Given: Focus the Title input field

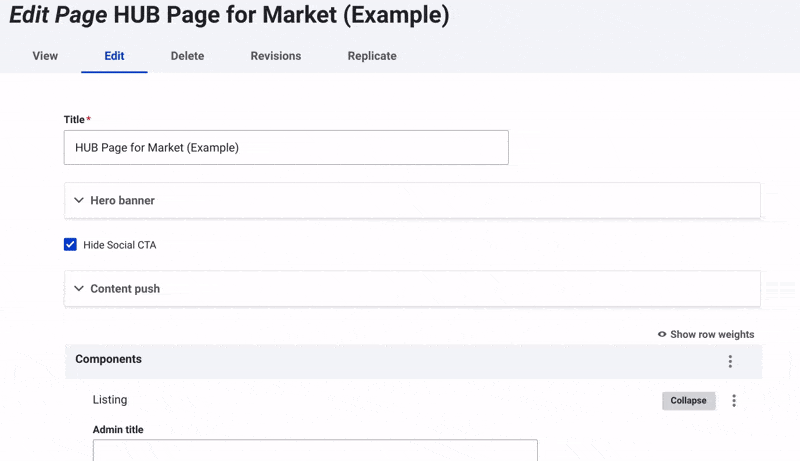Looking at the screenshot, I should click(286, 147).
